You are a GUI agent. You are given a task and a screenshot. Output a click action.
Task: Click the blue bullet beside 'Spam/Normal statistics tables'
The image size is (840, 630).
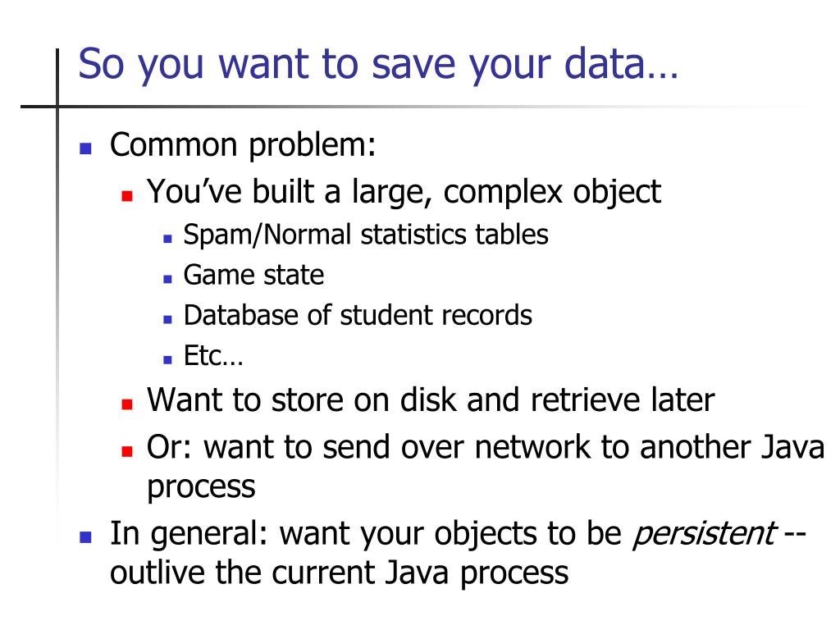click(x=167, y=239)
